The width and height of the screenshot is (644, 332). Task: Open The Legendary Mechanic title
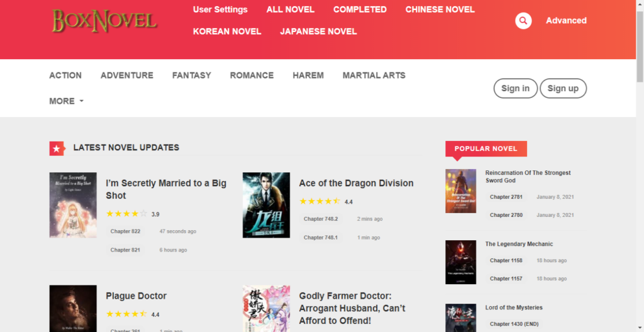(x=519, y=244)
